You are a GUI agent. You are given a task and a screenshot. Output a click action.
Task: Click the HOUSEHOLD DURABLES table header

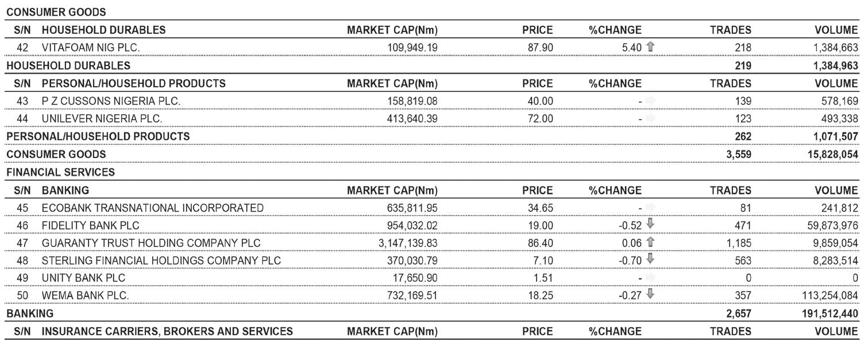pos(103,30)
